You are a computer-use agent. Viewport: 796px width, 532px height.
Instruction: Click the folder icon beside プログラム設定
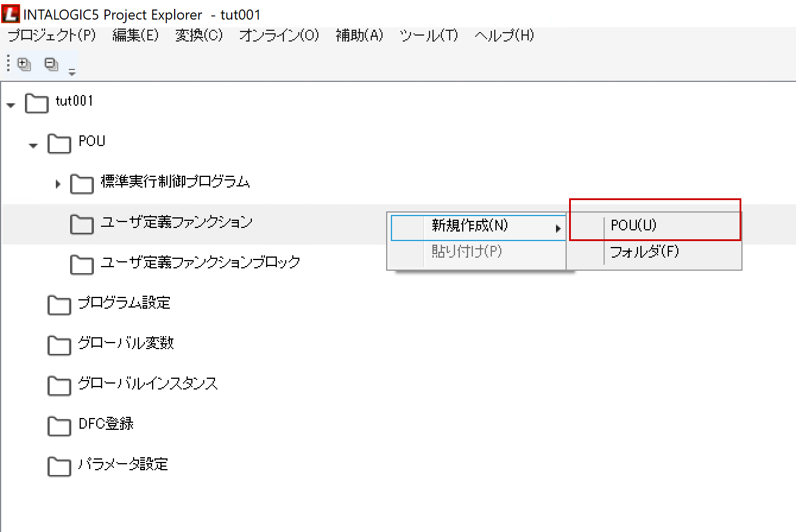(59, 305)
